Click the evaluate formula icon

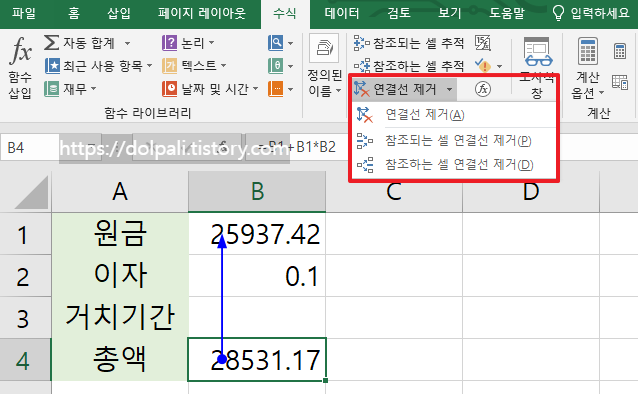483,89
